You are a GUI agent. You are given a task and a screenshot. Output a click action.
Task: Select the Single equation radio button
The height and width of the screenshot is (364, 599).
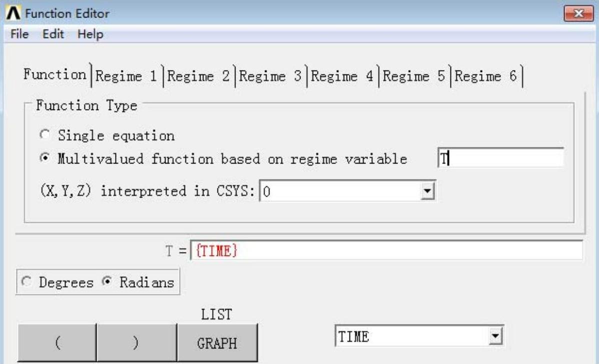(45, 135)
